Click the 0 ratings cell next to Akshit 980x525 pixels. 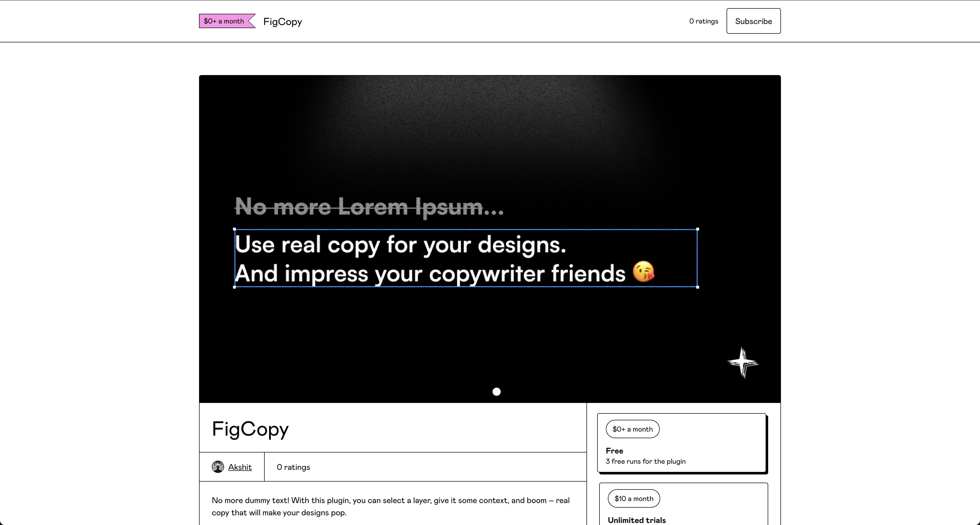[x=293, y=467]
